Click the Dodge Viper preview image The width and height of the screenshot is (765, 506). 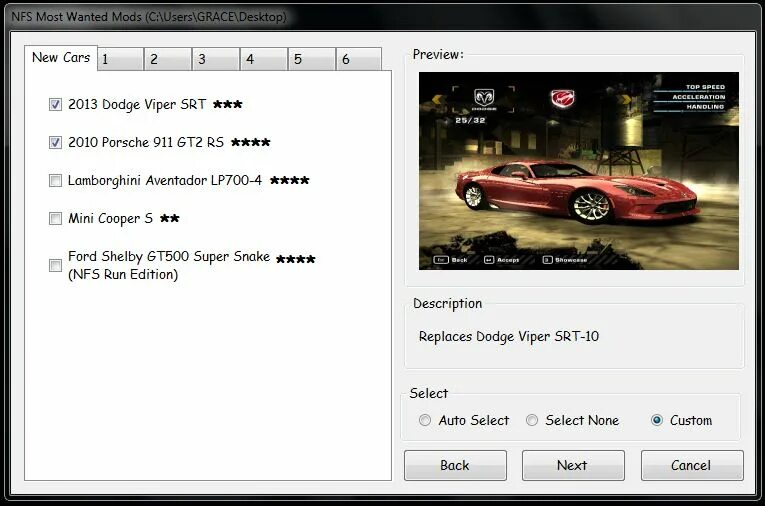[579, 171]
